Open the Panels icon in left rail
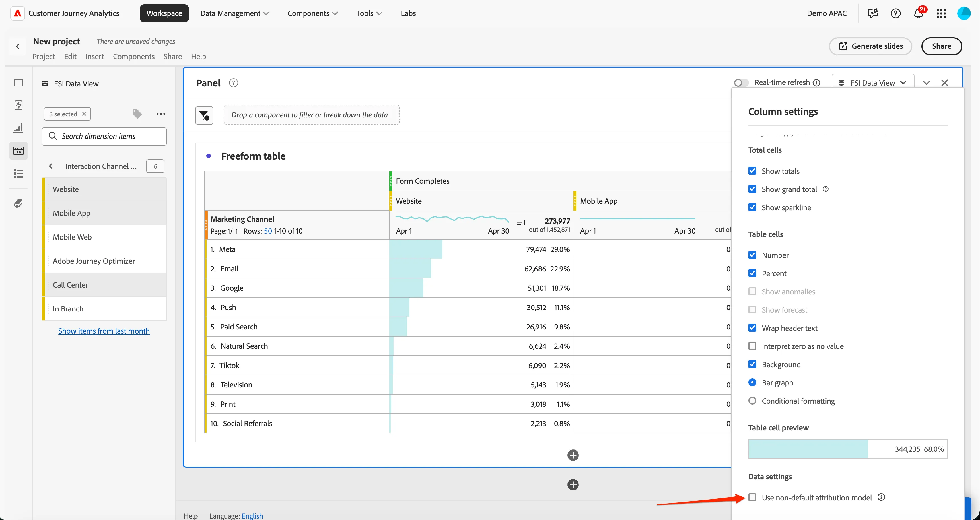Screen dimensions: 980x520 [18, 82]
